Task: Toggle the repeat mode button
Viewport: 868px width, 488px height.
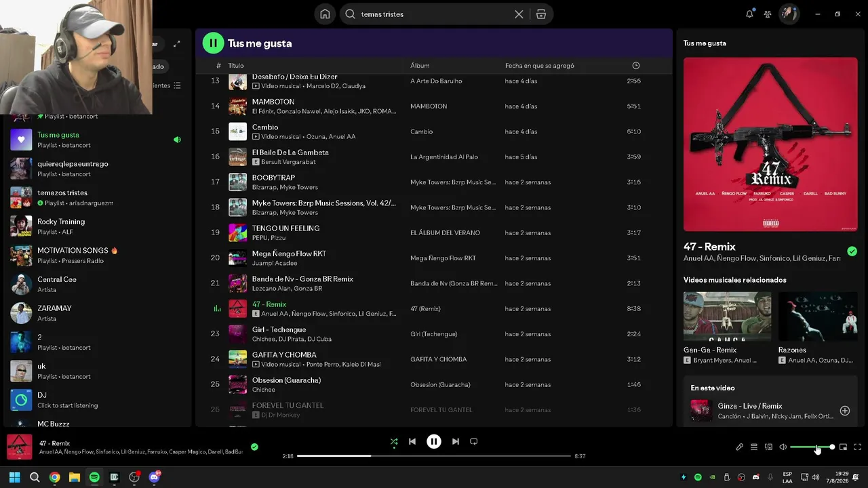Action: point(474,441)
